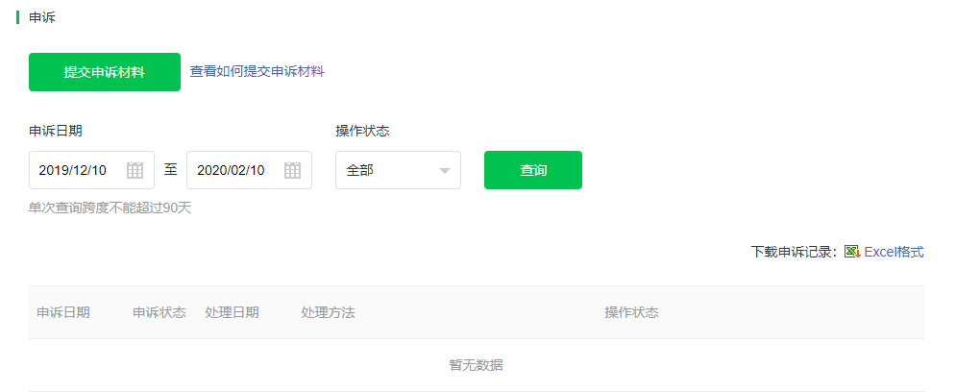The height and width of the screenshot is (392, 980).
Task: Select the 处理日期 table column header
Action: [x=232, y=312]
